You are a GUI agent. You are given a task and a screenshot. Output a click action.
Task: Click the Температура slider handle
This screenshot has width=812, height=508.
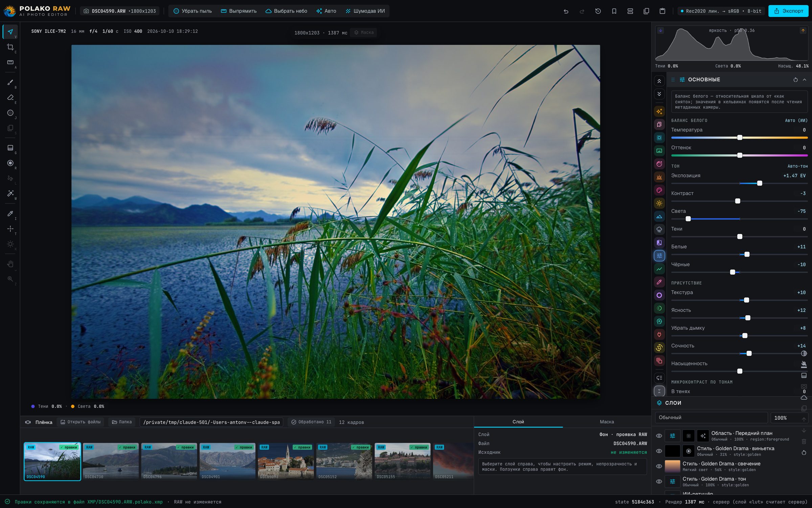740,137
